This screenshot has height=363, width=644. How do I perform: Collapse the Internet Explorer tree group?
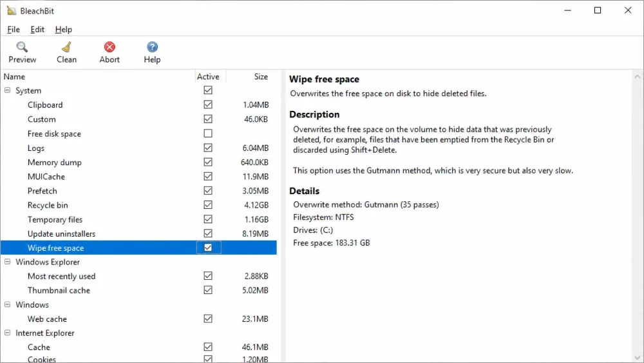click(7, 333)
